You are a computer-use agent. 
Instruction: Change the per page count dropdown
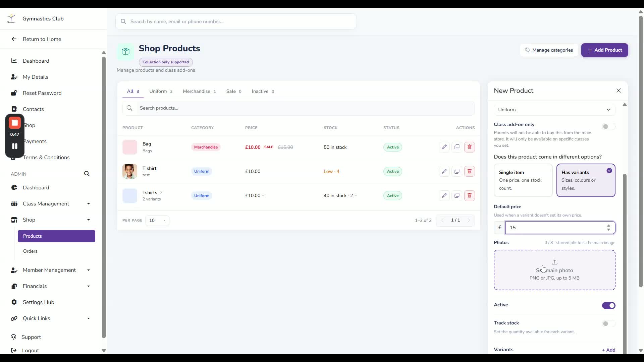pos(157,221)
